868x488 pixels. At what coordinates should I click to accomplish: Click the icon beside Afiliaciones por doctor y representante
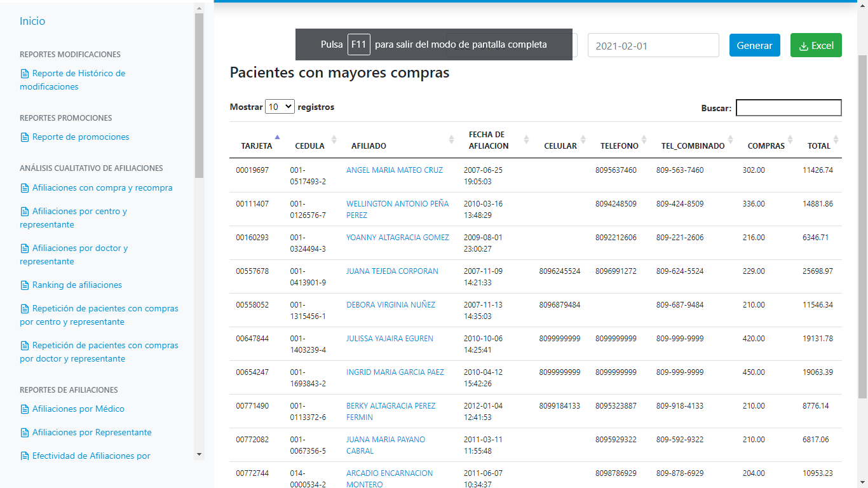tap(25, 248)
